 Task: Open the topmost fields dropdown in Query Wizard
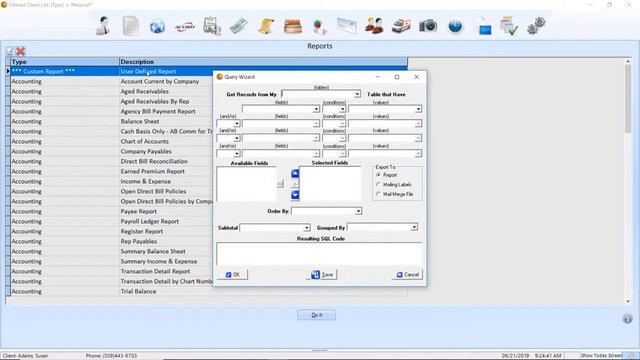click(x=316, y=109)
